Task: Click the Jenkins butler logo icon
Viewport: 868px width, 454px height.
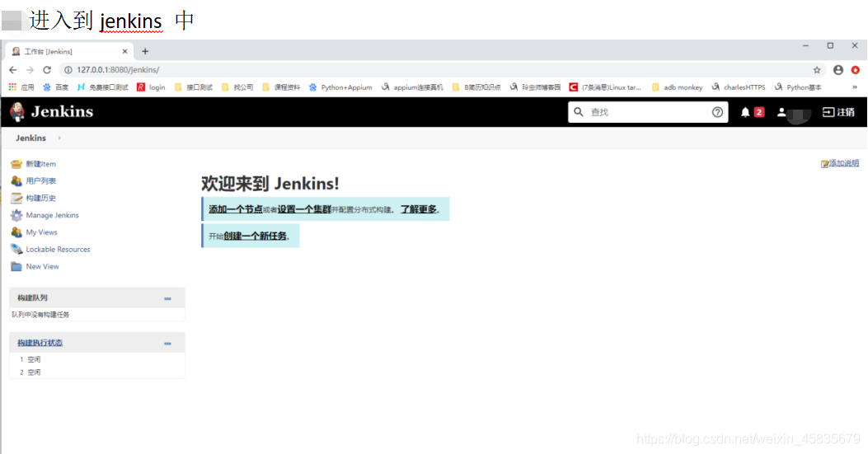Action: pos(17,112)
